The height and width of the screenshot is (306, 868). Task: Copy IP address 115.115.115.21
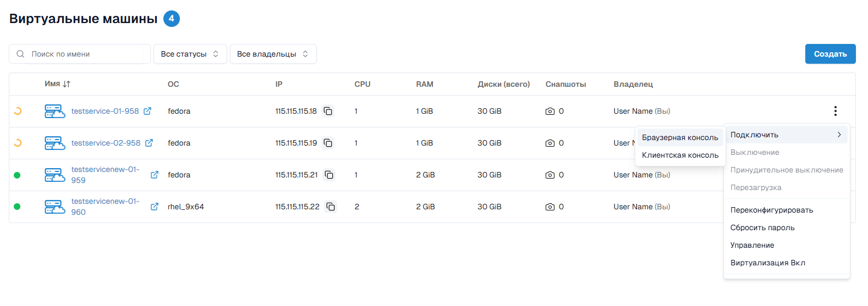(x=329, y=175)
